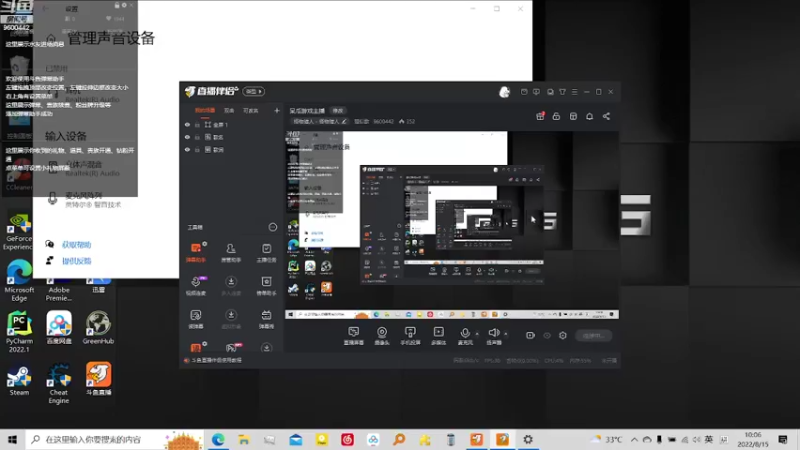Viewport: 800px width, 450px height.
Task: Add a 摄像头 camera source
Action: pos(382,336)
